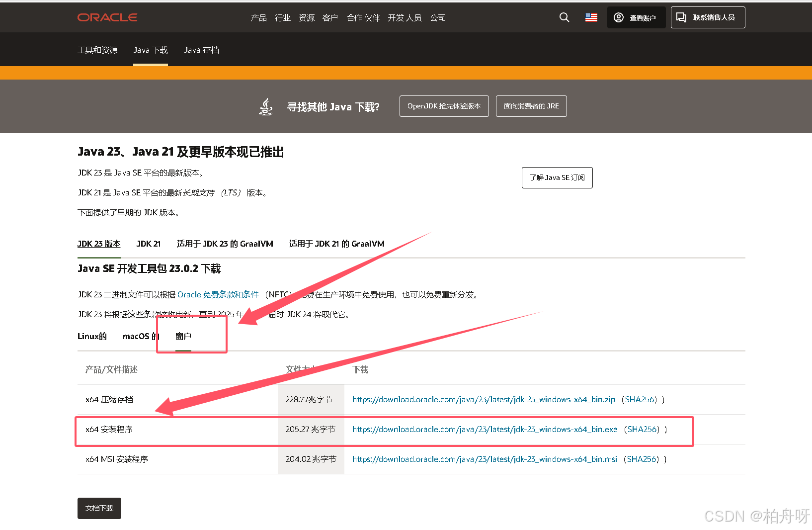
Task: Open 客户 in top navigation
Action: (330, 18)
